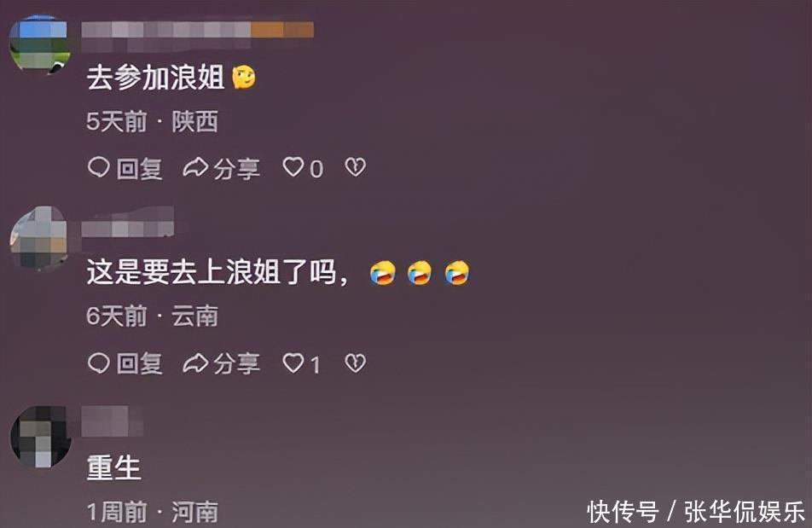Viewport: 812px width, 528px height.
Task: Click 回复 text under the first comment
Action: (139, 169)
